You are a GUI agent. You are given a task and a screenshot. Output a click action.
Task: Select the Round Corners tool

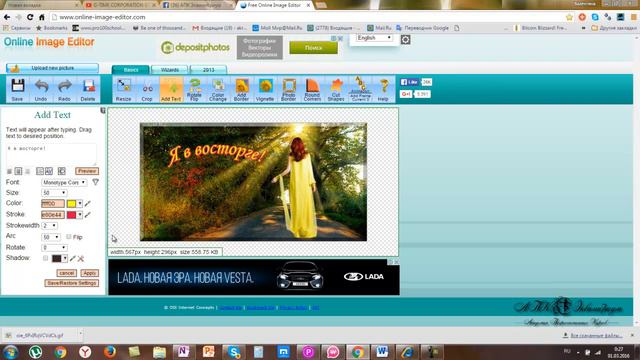click(312, 89)
